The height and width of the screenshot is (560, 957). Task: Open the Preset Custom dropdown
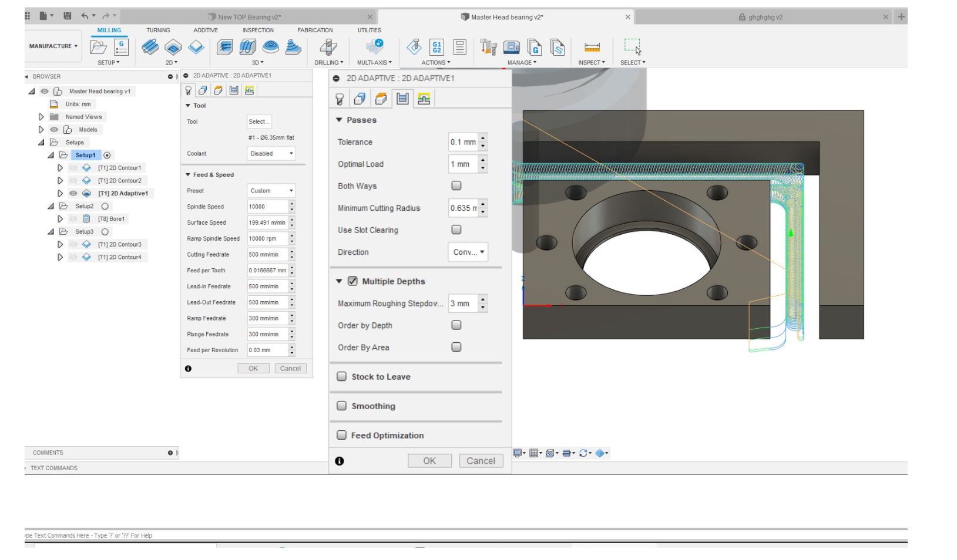[271, 191]
